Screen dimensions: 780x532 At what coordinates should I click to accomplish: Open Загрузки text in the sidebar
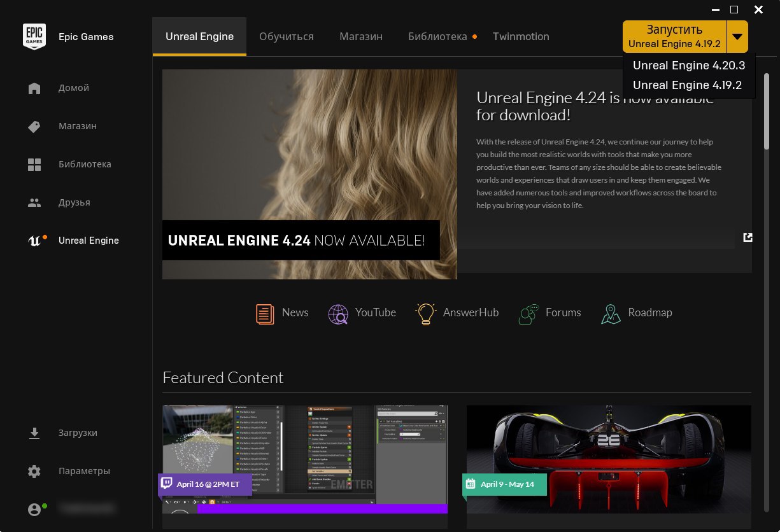pyautogui.click(x=78, y=433)
